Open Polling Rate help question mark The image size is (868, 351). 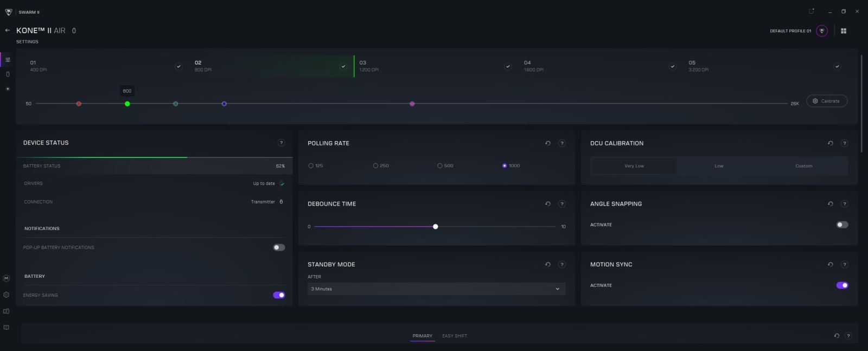click(562, 143)
